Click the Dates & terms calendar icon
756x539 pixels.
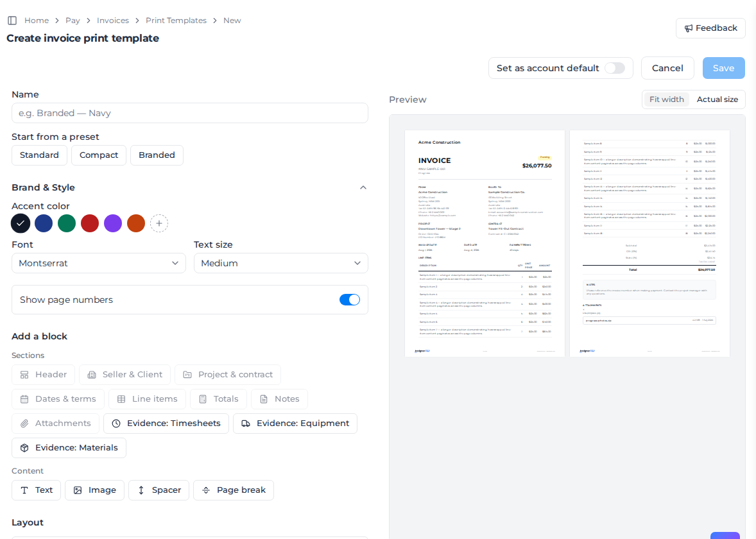[x=24, y=399]
